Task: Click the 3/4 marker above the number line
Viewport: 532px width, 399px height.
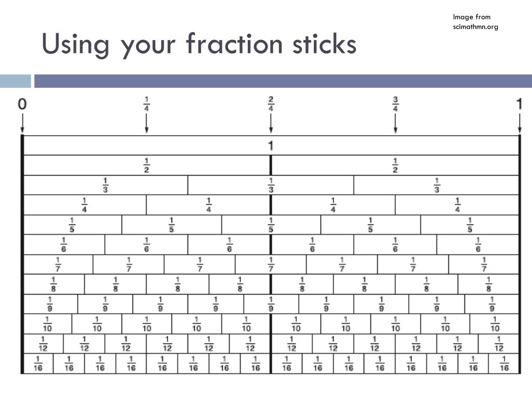Action: pos(395,104)
